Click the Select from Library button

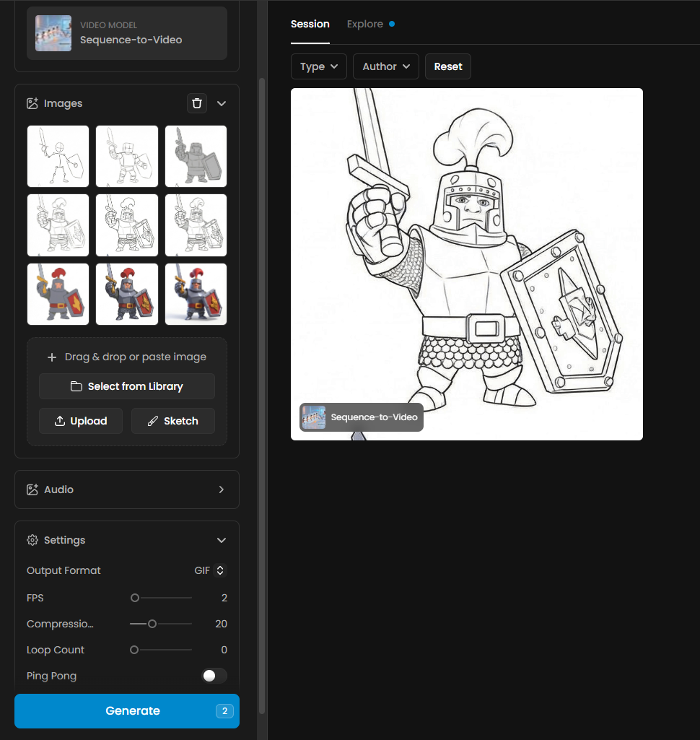[127, 386]
